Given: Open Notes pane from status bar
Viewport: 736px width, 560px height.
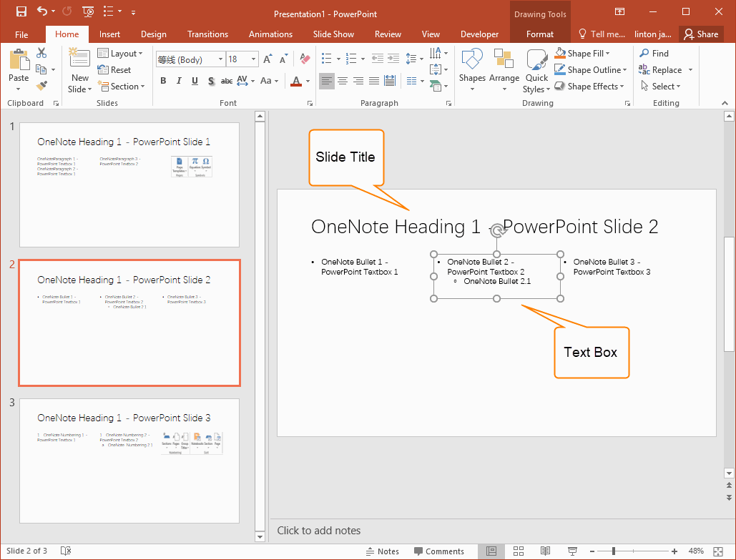Looking at the screenshot, I should 383,551.
